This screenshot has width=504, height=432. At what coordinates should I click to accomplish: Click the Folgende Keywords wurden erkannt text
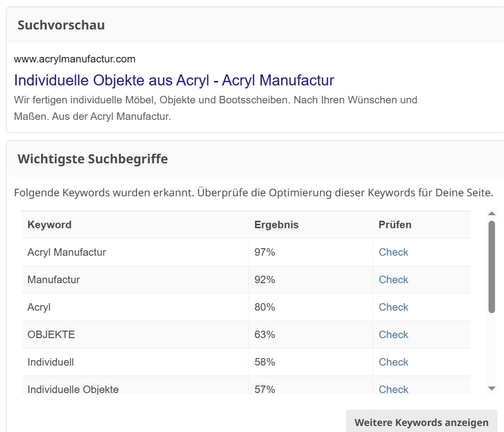click(253, 193)
